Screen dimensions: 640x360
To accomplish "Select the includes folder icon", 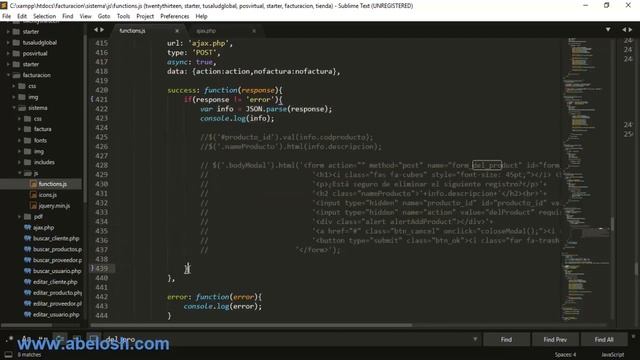I will (28, 162).
